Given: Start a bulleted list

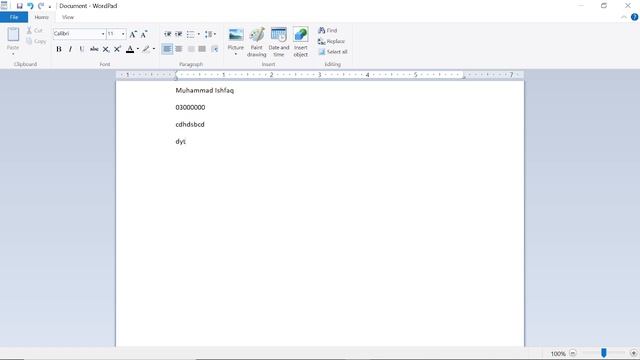Looking at the screenshot, I should click(191, 34).
